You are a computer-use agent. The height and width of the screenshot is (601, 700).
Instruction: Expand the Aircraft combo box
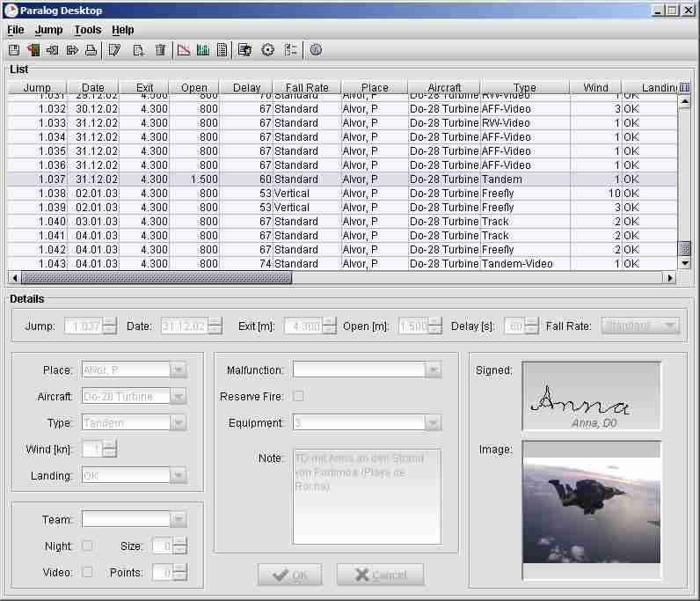click(x=178, y=397)
